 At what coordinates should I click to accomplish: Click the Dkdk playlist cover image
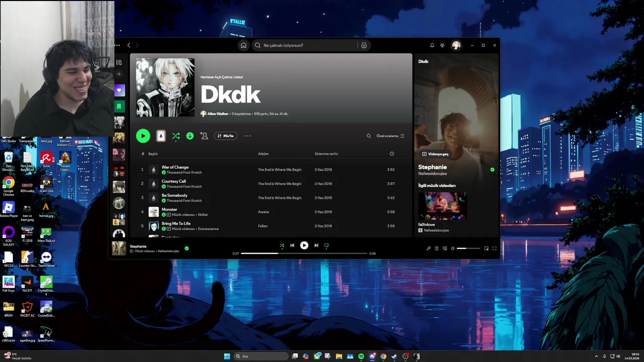click(x=165, y=87)
